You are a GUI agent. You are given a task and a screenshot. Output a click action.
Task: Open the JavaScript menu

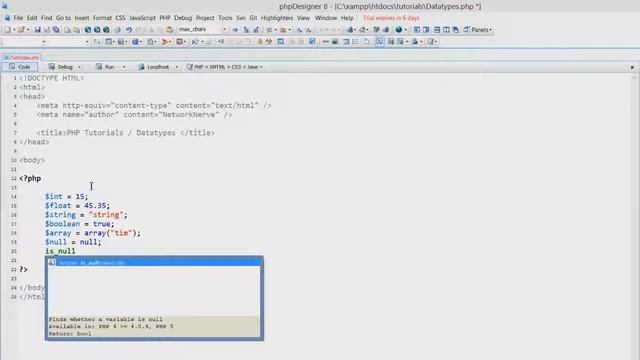pos(142,18)
